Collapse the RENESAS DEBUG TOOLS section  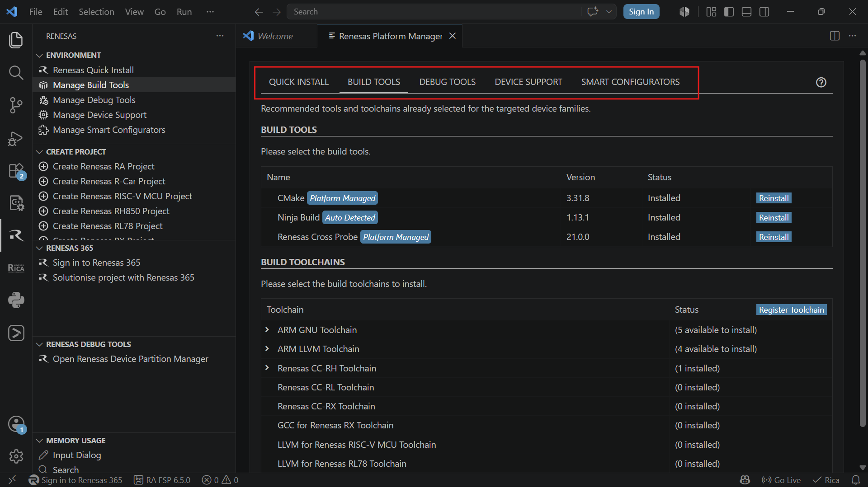click(x=40, y=344)
